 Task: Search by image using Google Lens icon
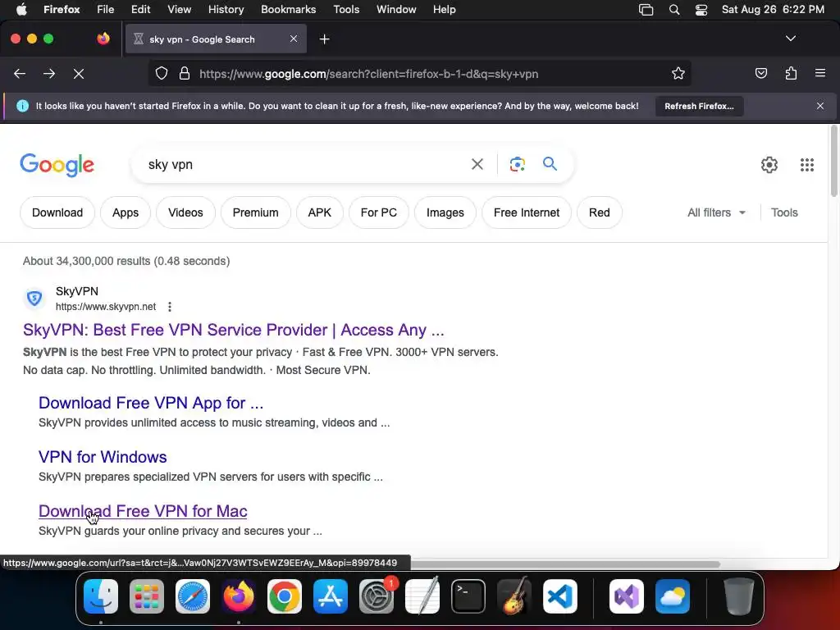click(x=517, y=164)
